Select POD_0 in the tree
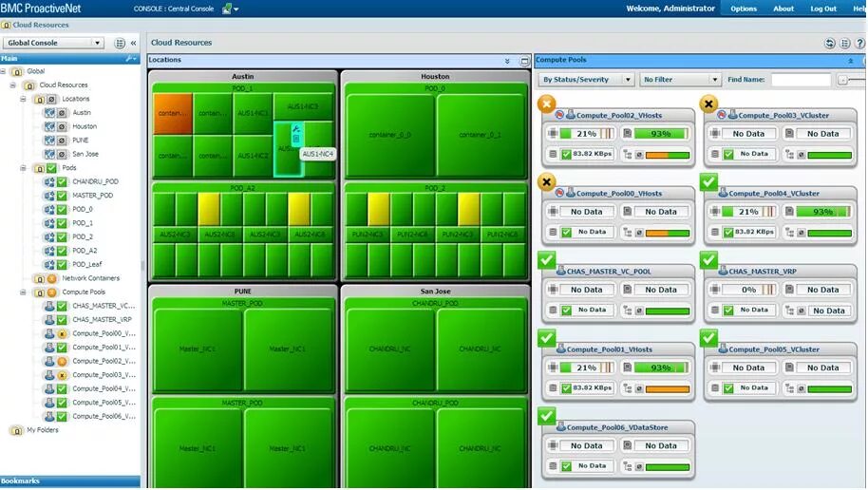Viewport: 868px width, 490px height. [x=83, y=209]
